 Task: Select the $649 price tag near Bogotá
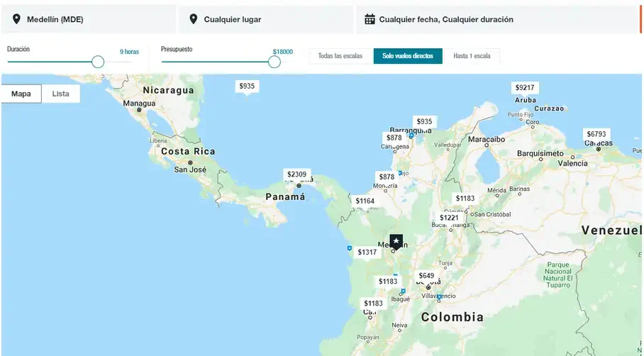pos(426,276)
